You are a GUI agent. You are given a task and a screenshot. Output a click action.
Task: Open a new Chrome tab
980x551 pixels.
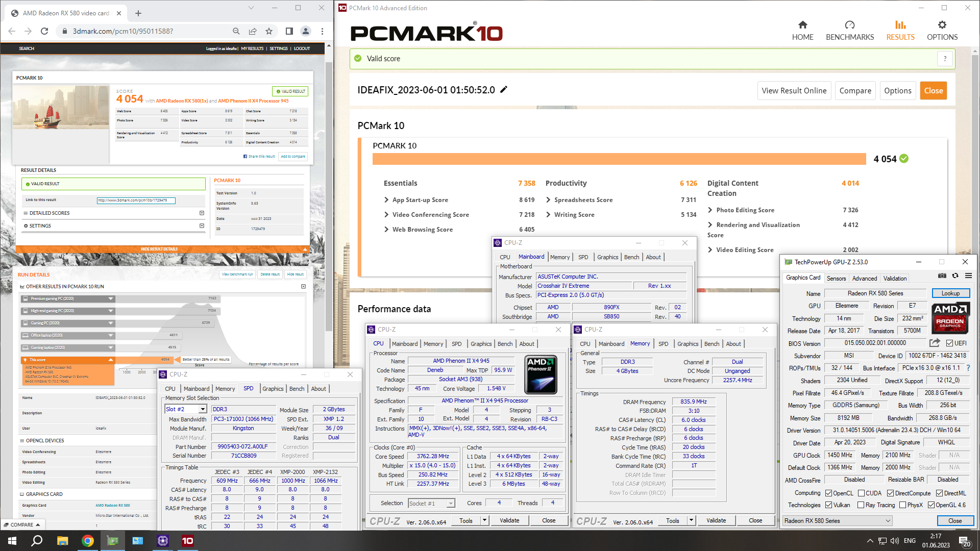pyautogui.click(x=138, y=13)
